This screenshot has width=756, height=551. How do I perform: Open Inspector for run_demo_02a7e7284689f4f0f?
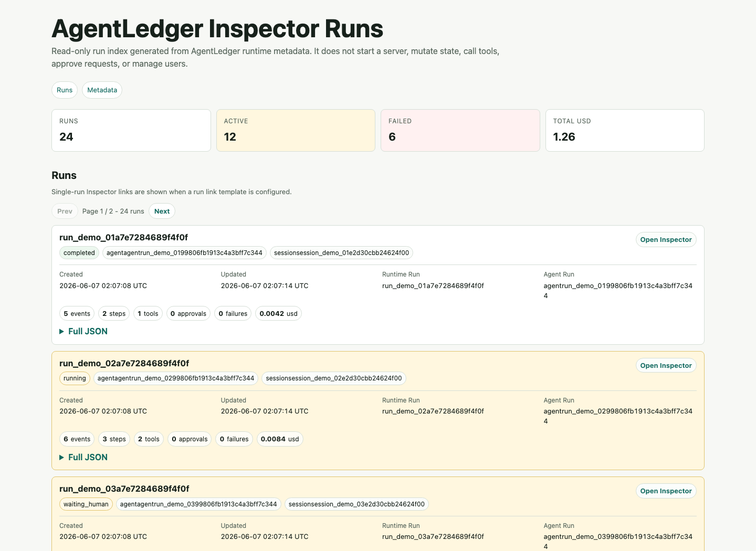666,366
